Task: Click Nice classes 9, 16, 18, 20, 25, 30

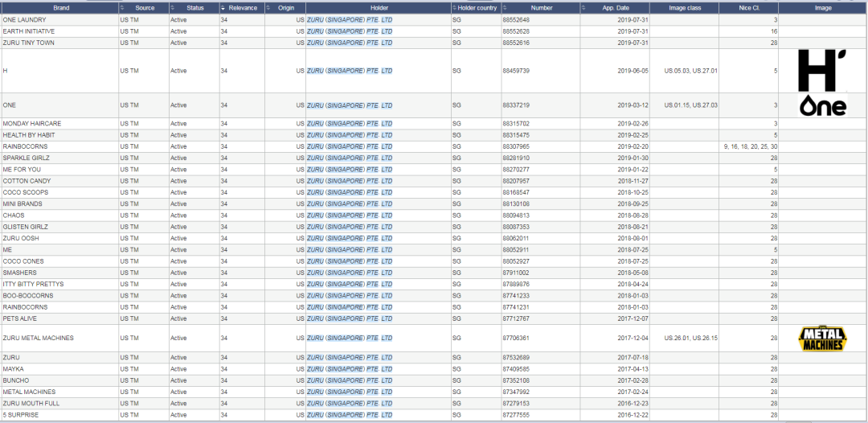Action: pos(751,146)
